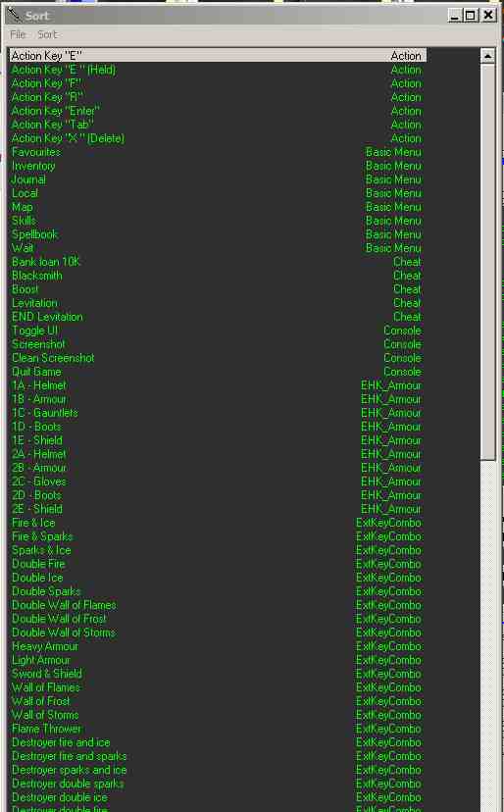Select the Clean Screenshot entry
This screenshot has height=812, width=504.
pyautogui.click(x=217, y=358)
